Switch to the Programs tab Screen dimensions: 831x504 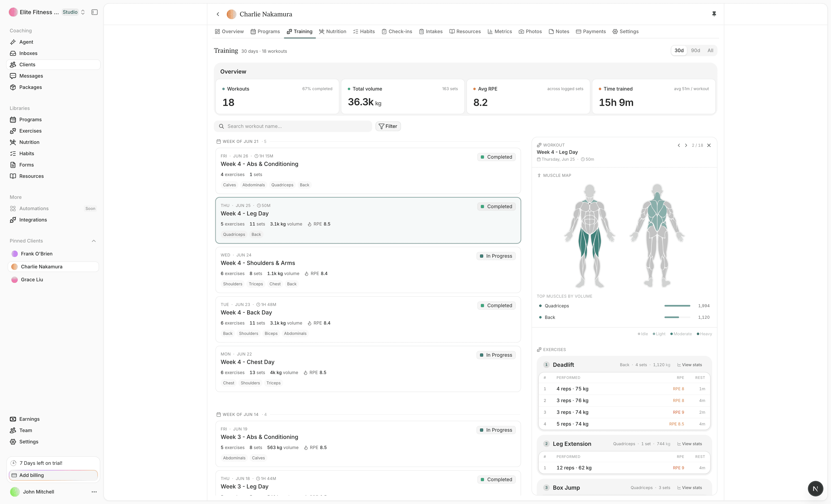[265, 31]
